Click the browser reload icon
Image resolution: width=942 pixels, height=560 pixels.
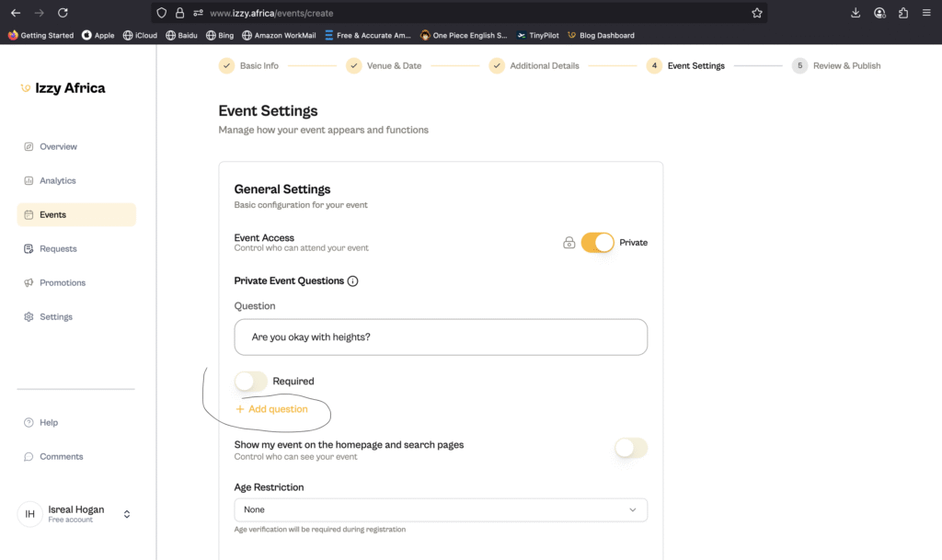click(x=63, y=13)
